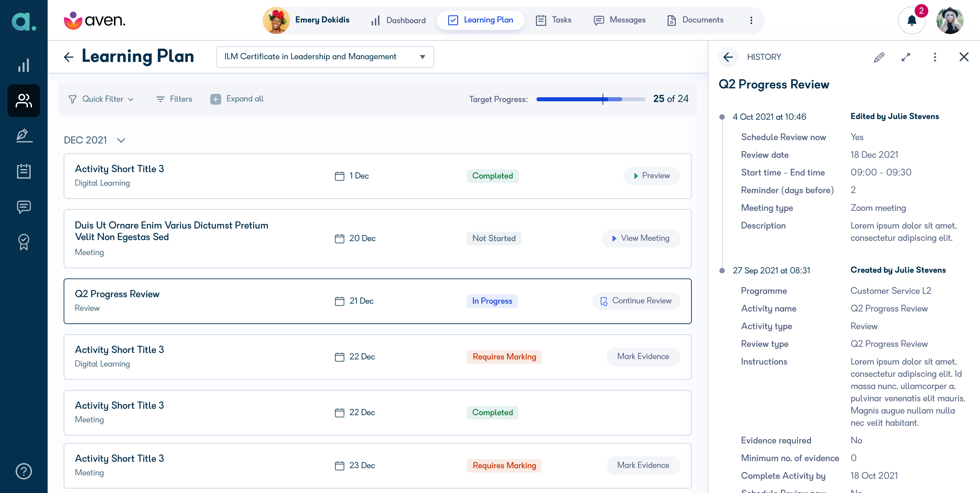Viewport: 980px width, 493px height.
Task: Click Mark Evidence for the 23 Dec meeting
Action: [x=643, y=465]
